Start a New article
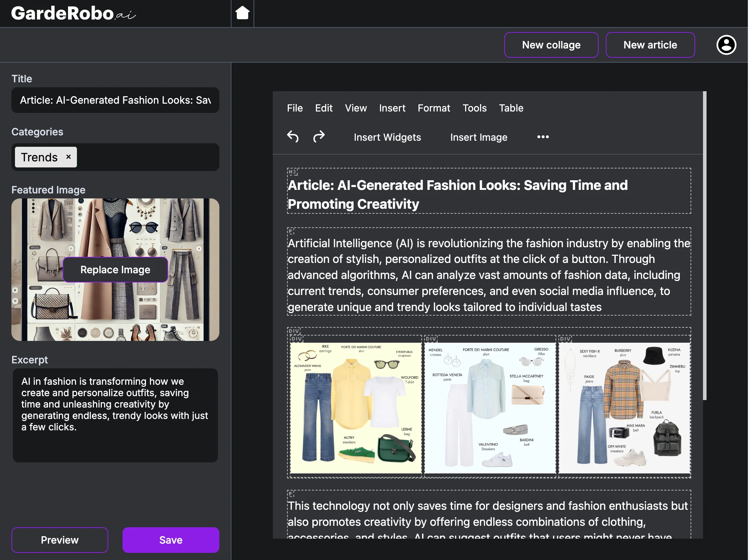The width and height of the screenshot is (750, 560). pyautogui.click(x=650, y=45)
